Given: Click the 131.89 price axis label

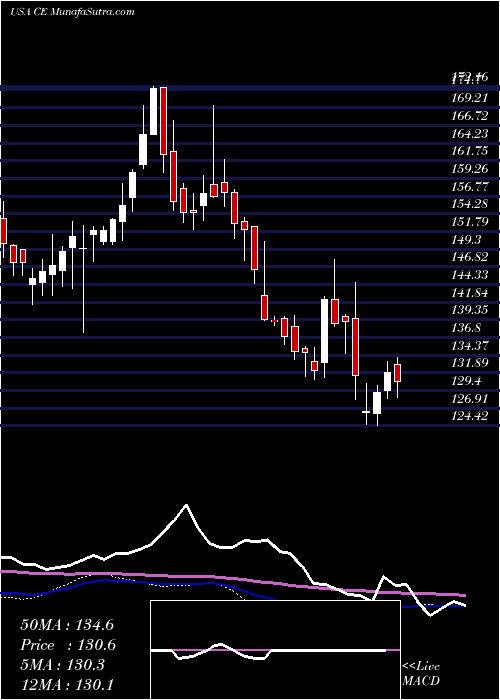Looking at the screenshot, I should (471, 363).
